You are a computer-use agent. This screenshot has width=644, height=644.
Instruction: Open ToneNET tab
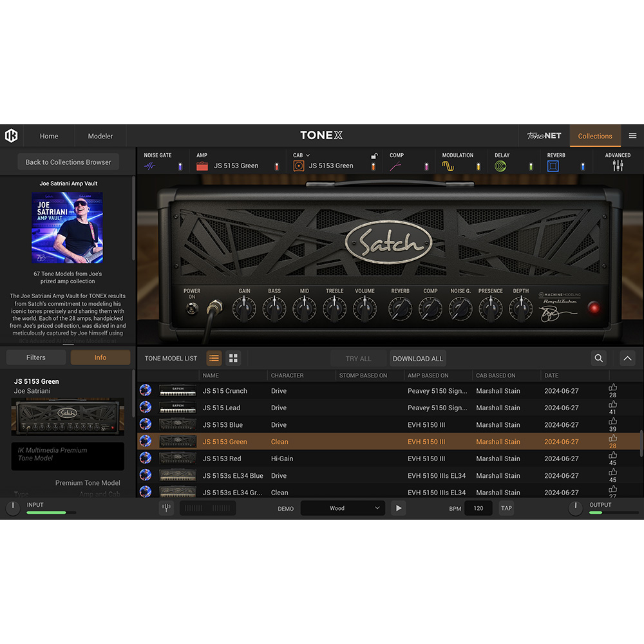pos(544,135)
